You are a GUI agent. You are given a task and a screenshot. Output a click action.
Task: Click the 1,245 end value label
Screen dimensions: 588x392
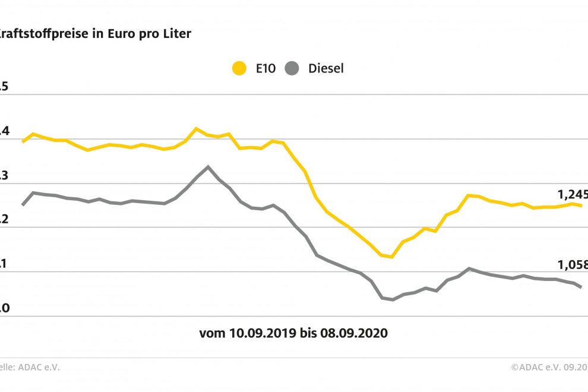(572, 194)
